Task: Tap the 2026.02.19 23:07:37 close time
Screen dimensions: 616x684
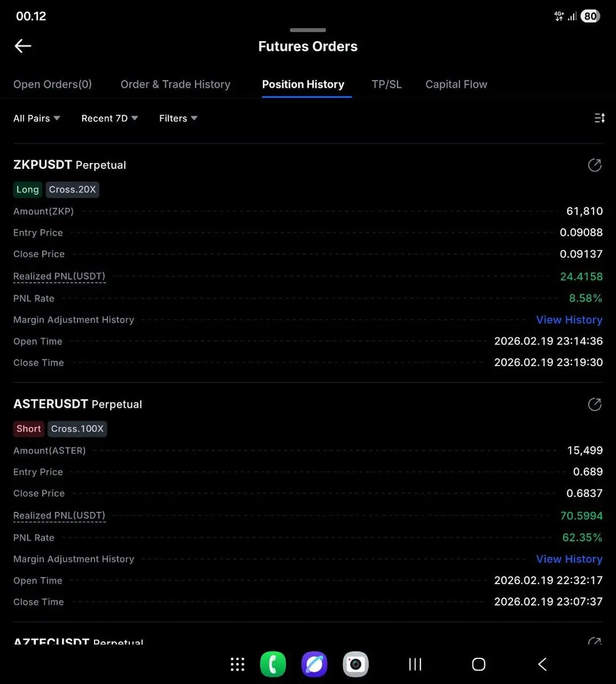Action: [x=548, y=602]
